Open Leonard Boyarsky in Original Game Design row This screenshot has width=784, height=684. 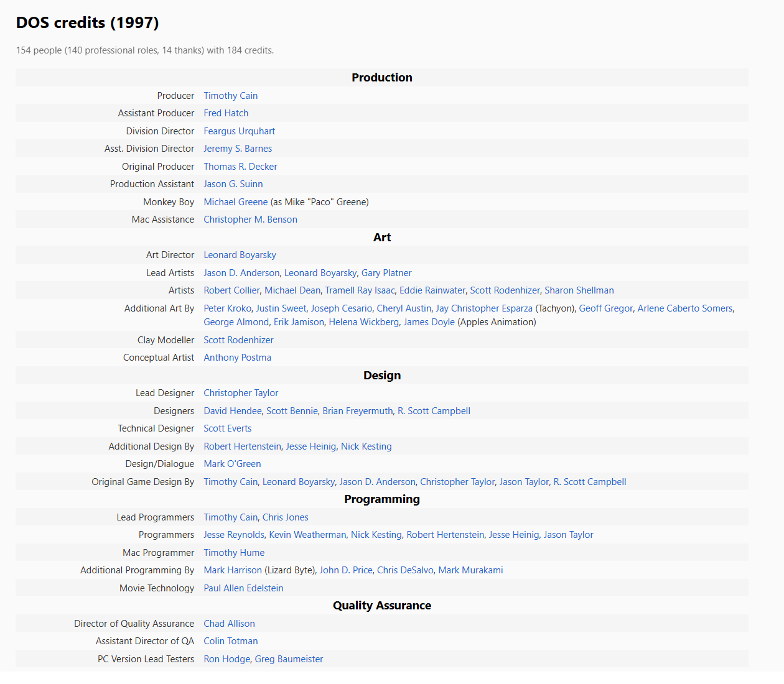coord(298,482)
